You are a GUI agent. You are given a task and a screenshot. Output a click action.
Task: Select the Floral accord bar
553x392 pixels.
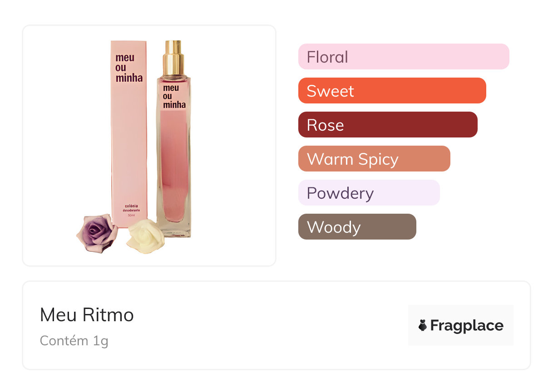404,57
